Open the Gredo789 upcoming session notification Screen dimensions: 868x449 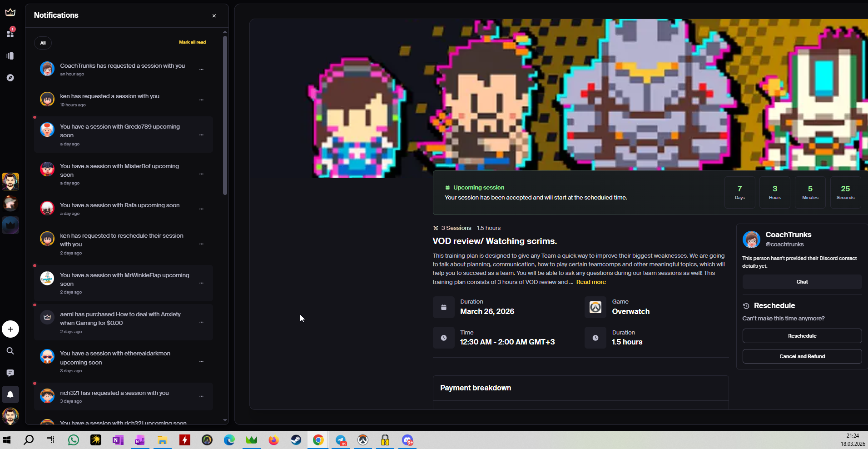coord(124,135)
